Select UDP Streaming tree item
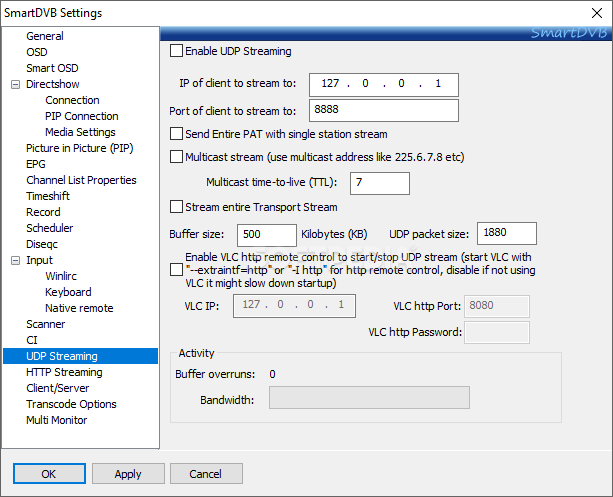Screen dimensions: 613x497 pos(81,356)
